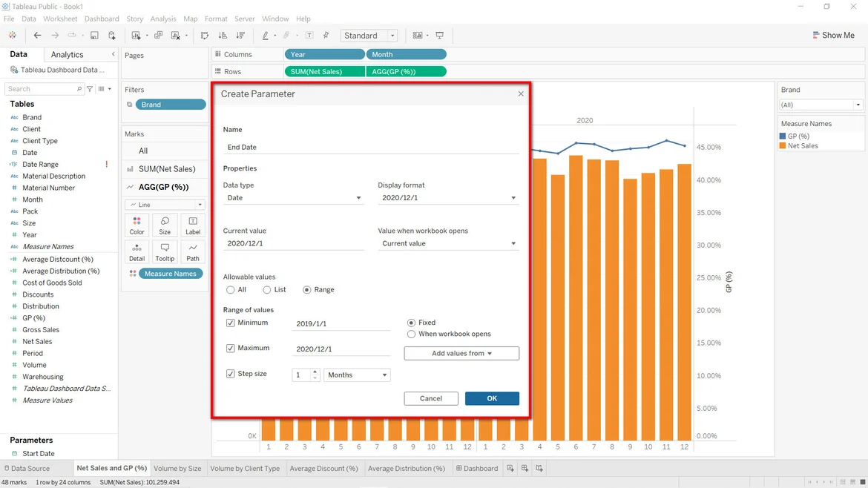This screenshot has height=488, width=868.
Task: Open the step size Months unit dropdown
Action: (357, 375)
